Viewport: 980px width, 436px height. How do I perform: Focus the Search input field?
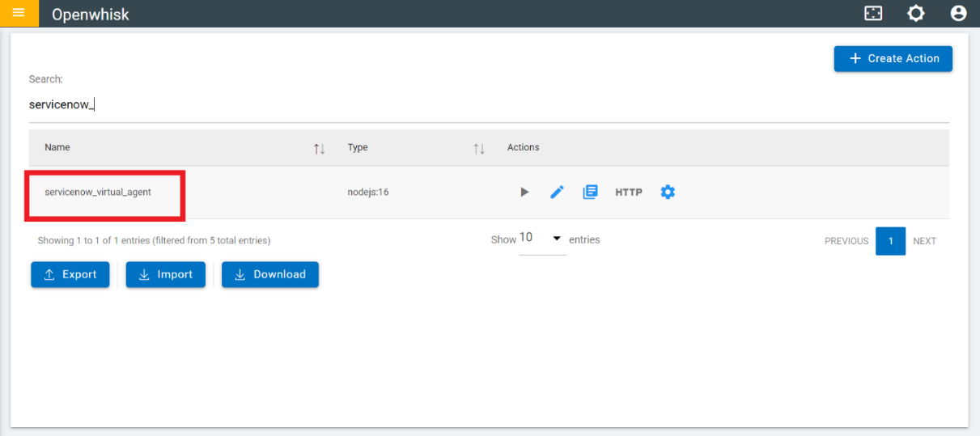(x=489, y=104)
